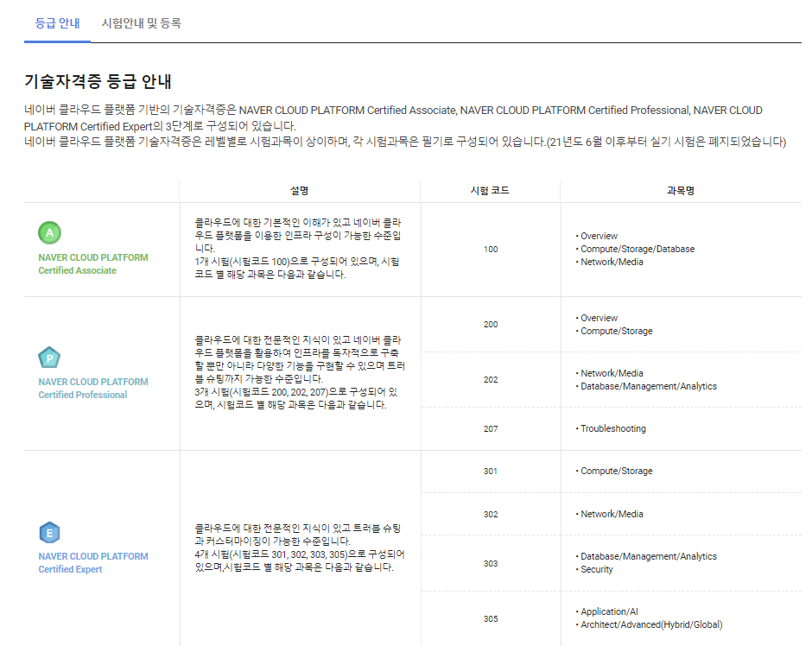Viewport: 812px width, 646px height.
Task: Select the 'Certified Associate' label text
Action: coord(77,270)
